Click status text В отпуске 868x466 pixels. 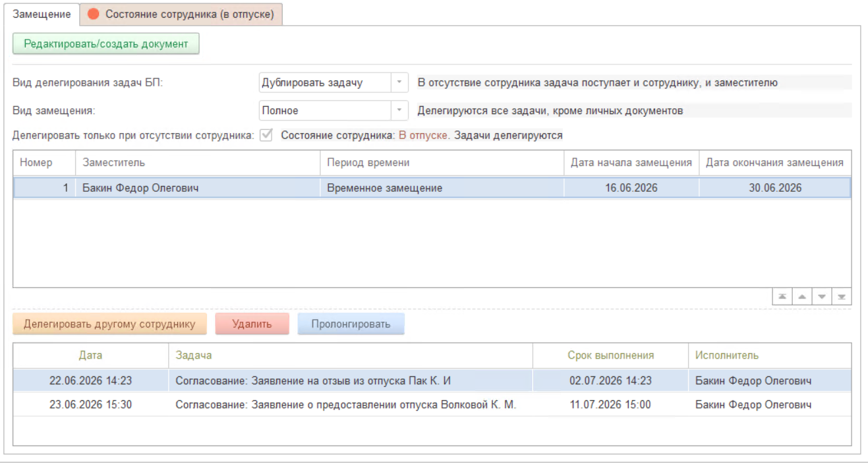point(424,135)
